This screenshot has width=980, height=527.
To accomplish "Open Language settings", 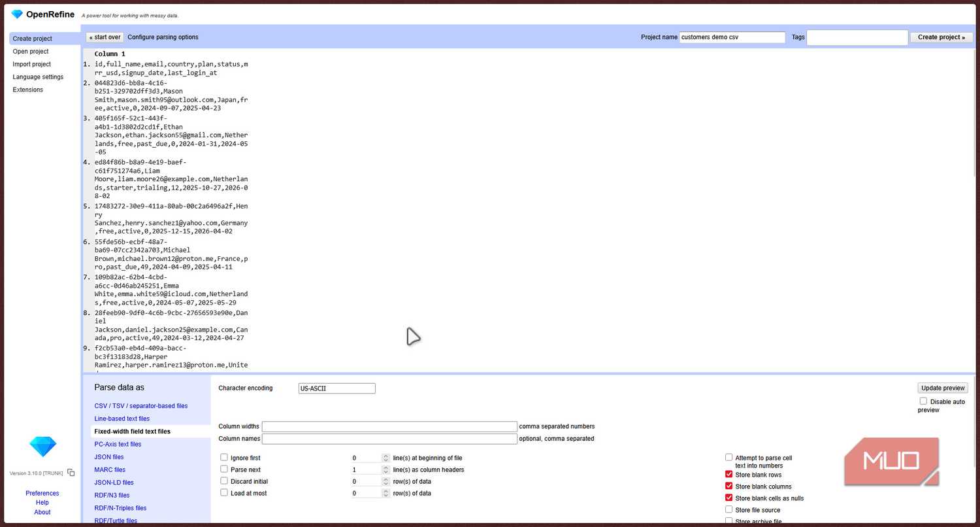I will [x=38, y=77].
